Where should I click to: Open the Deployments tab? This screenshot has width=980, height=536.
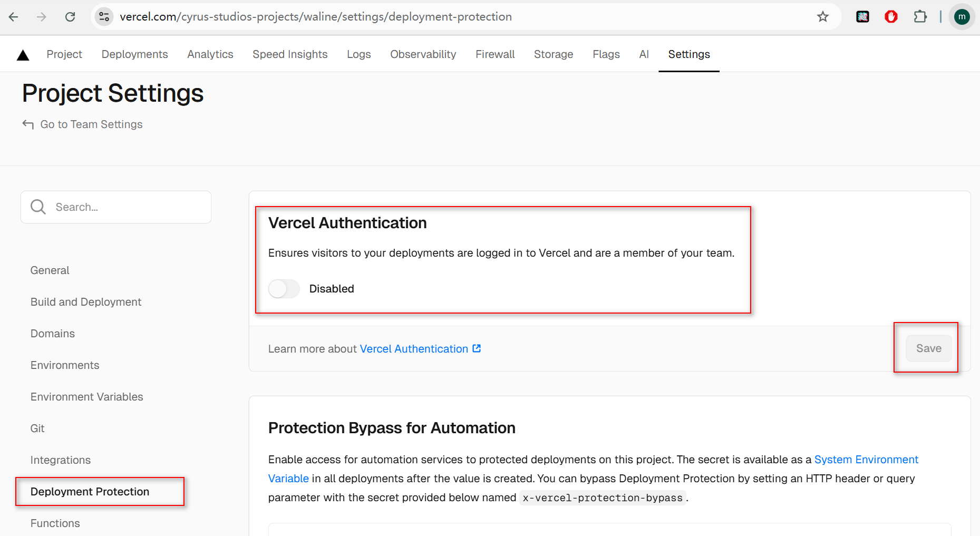point(134,54)
